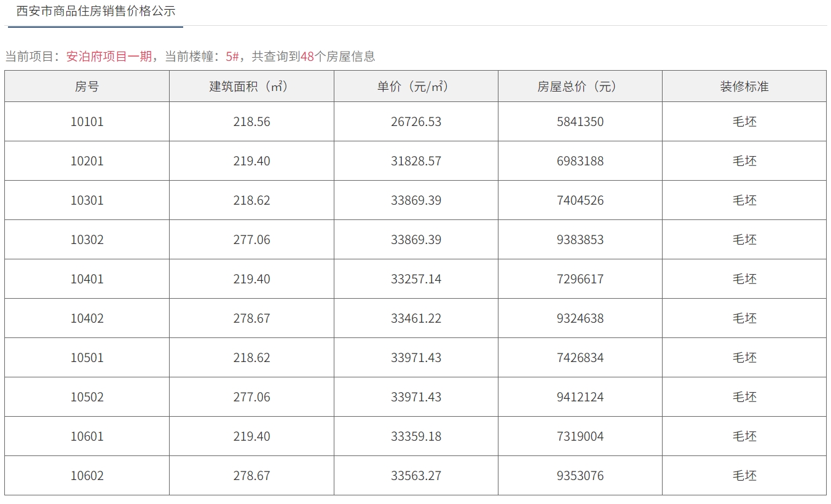831x504 pixels.
Task: Click unit price 26726.53 cell
Action: click(x=416, y=122)
